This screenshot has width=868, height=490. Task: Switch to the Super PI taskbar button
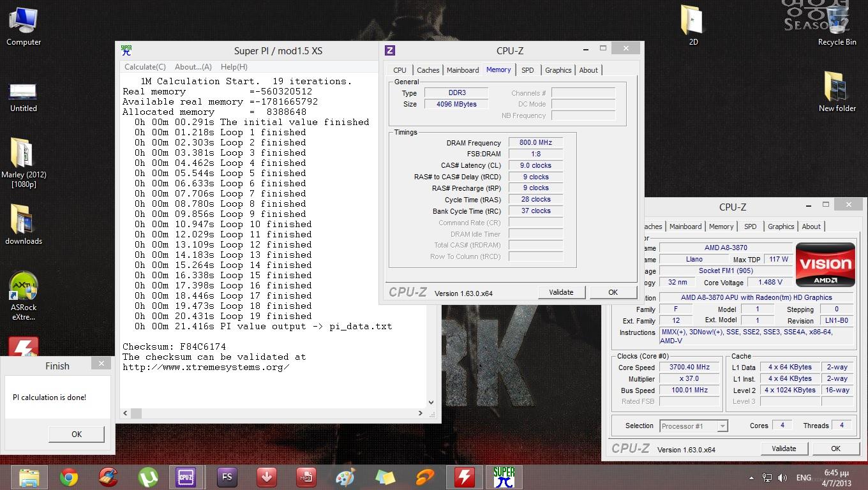tap(504, 477)
